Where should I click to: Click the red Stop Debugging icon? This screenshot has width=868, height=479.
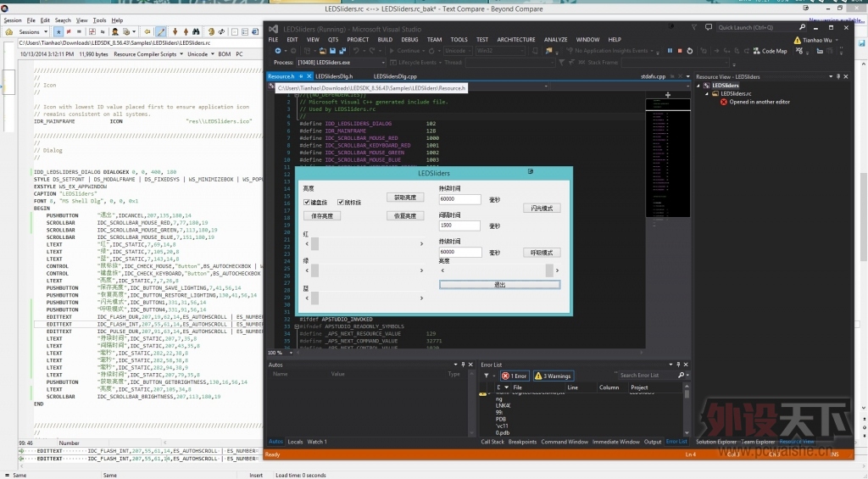pyautogui.click(x=680, y=50)
